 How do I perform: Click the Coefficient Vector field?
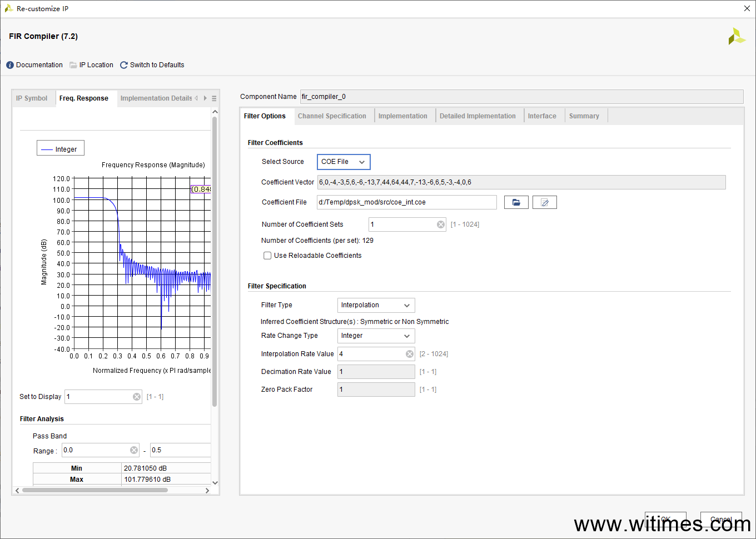(x=521, y=182)
